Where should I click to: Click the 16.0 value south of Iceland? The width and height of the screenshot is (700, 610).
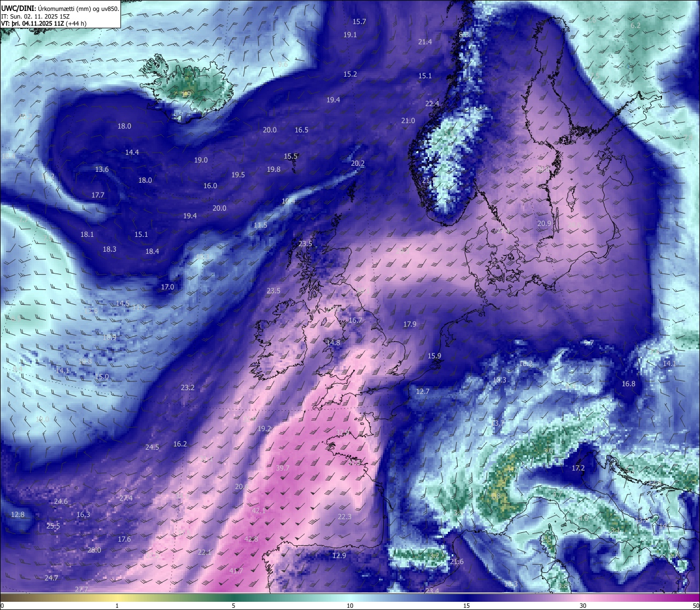(210, 185)
